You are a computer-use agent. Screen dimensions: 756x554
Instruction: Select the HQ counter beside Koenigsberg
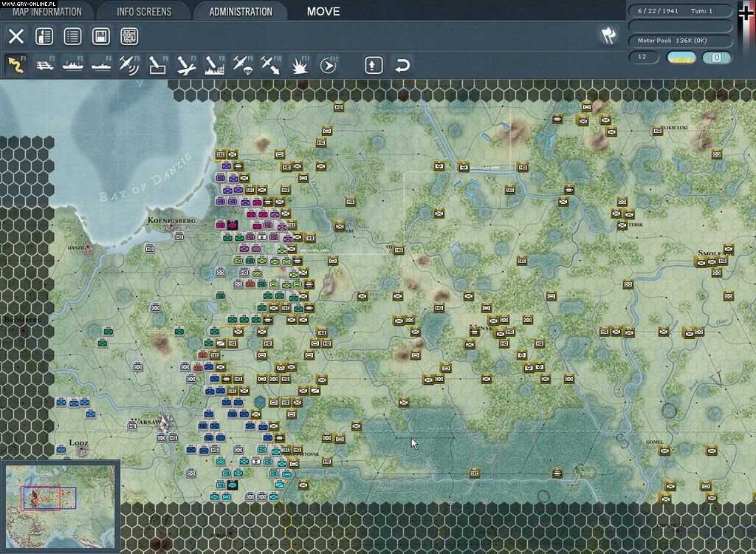[179, 237]
